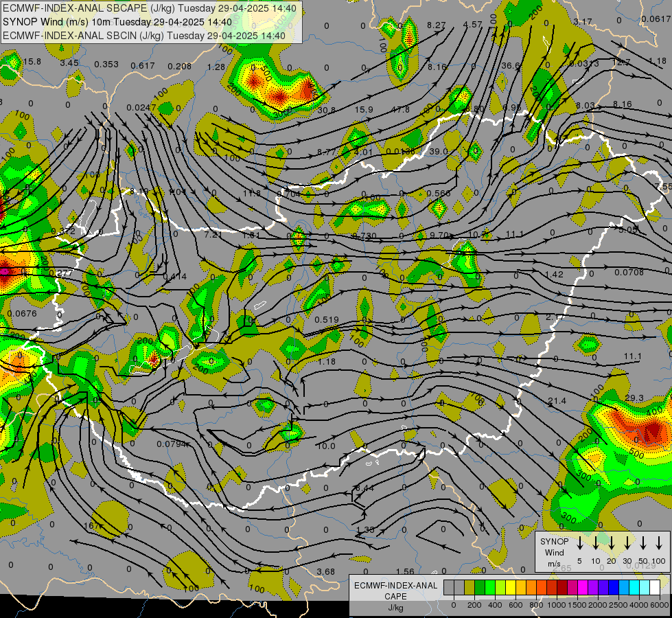
Task: Click the SYNOP Wind m/s legend label
Action: (x=554, y=552)
